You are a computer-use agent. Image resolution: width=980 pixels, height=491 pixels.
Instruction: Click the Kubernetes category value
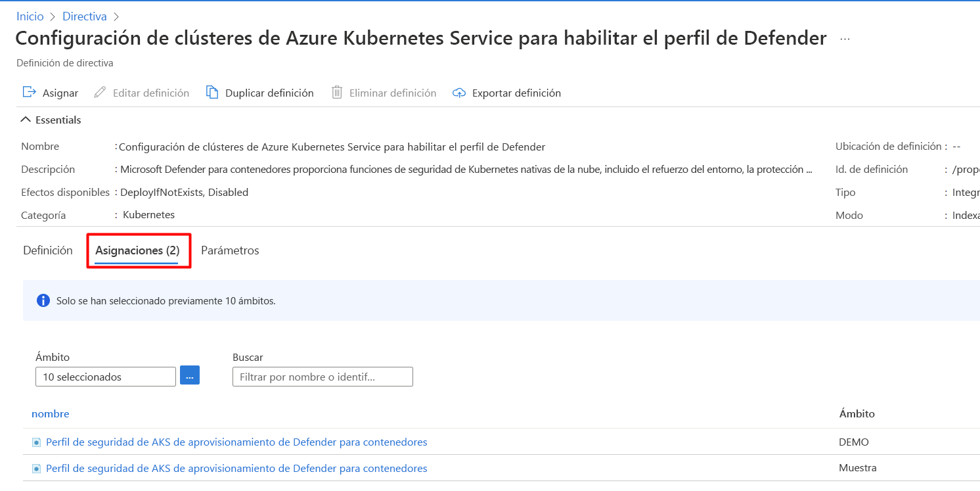(148, 215)
